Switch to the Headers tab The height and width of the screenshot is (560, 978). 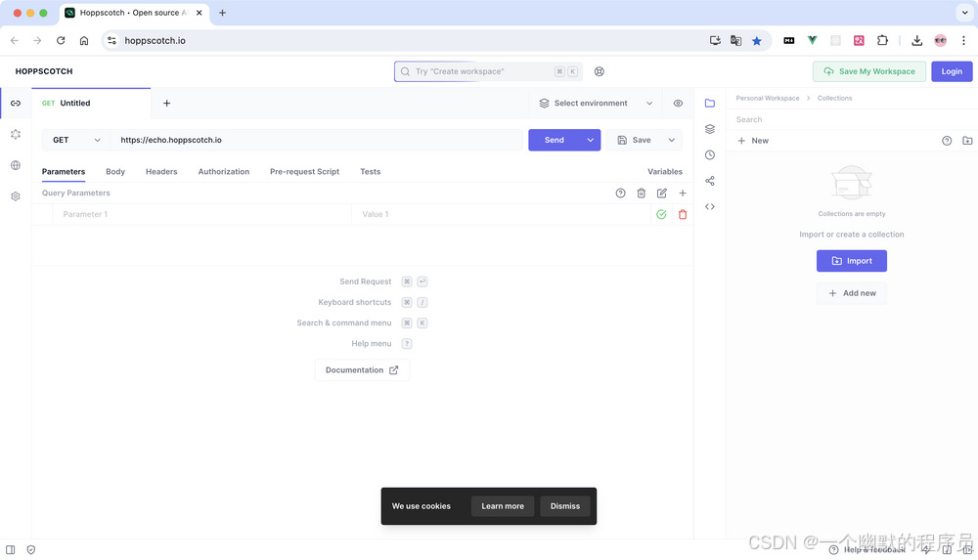point(161,171)
